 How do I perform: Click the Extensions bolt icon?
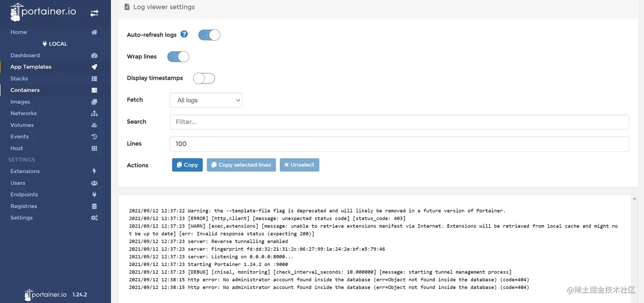coord(95,171)
